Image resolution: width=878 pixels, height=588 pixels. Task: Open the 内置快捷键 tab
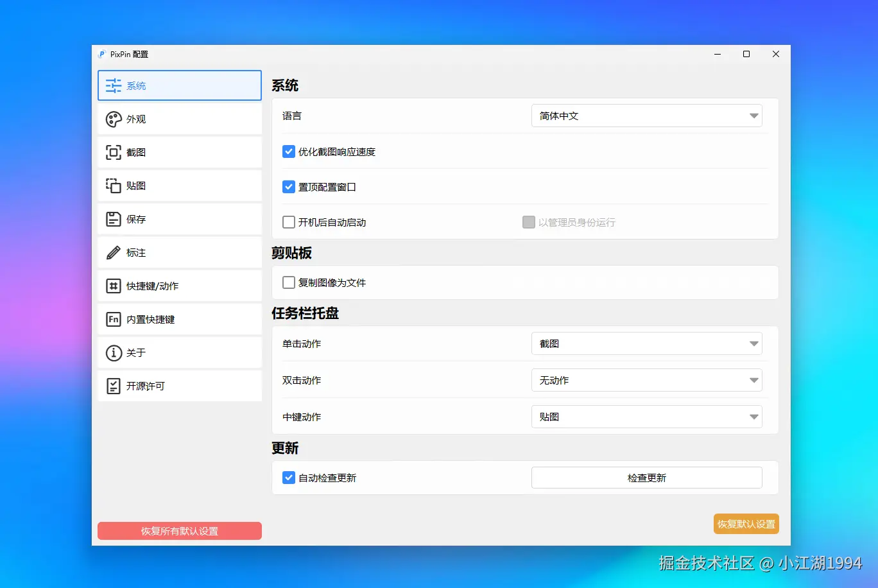(x=180, y=319)
